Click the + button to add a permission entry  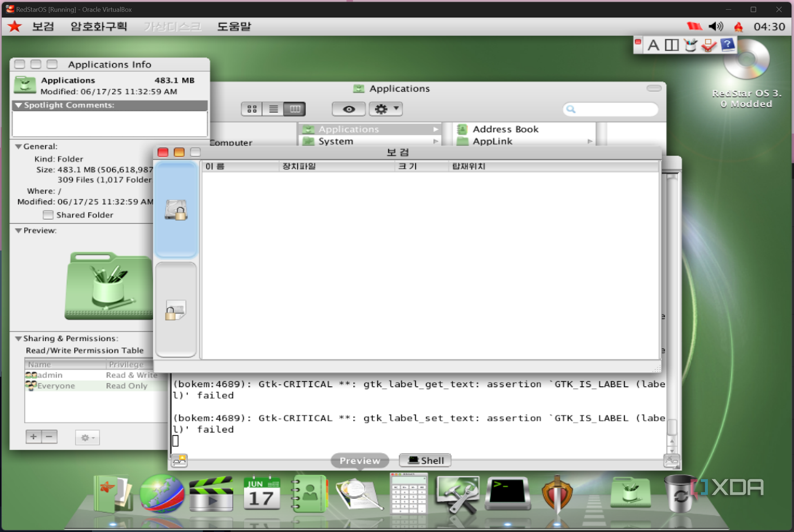33,437
